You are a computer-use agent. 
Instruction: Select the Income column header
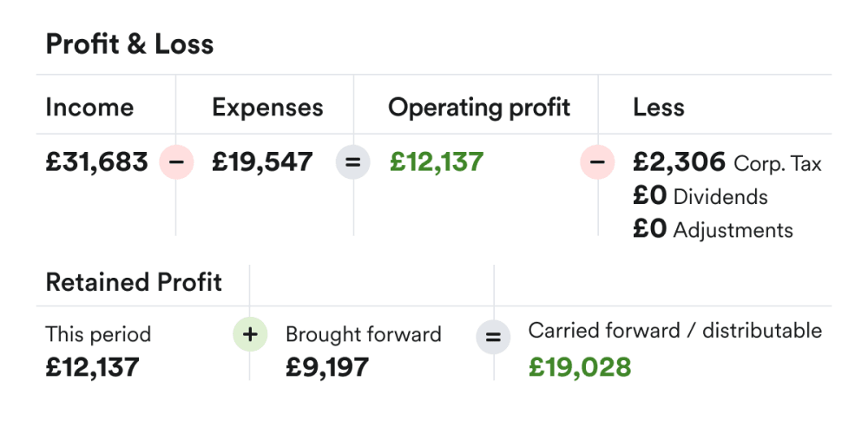click(89, 108)
